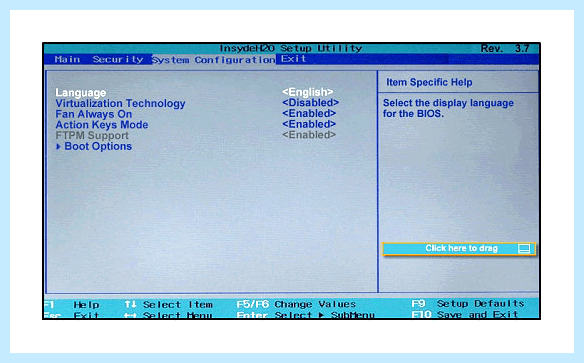The image size is (584, 363).
Task: Select the Action Keys Mode option
Action: point(102,125)
